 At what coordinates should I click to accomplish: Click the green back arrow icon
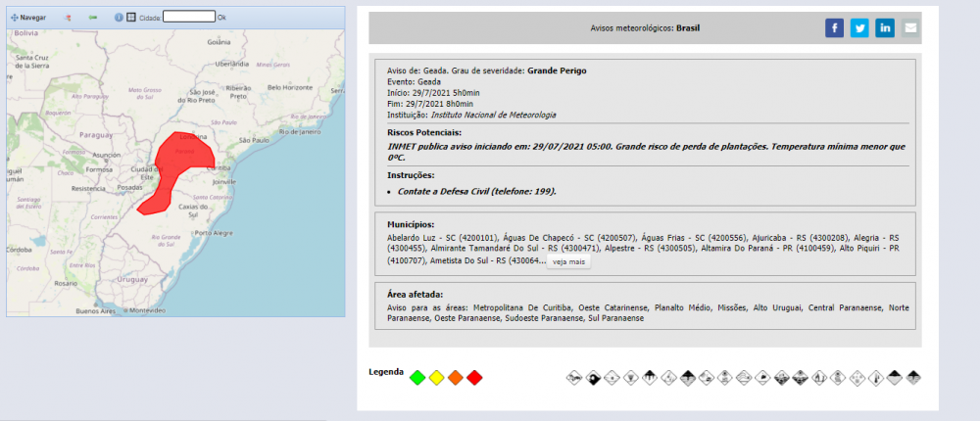tap(93, 18)
